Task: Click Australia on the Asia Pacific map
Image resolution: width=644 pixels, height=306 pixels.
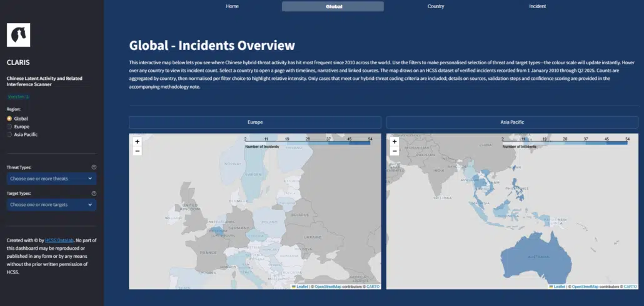Action: tap(538, 257)
